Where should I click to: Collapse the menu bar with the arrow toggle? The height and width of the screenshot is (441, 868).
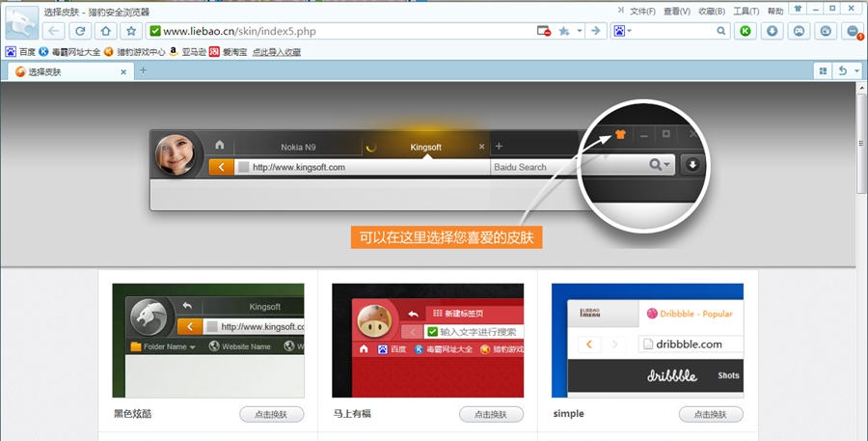pyautogui.click(x=620, y=10)
